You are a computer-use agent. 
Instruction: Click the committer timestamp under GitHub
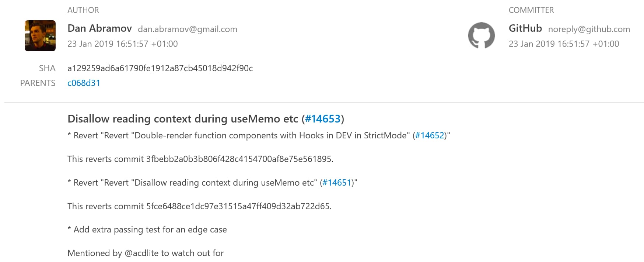point(564,44)
